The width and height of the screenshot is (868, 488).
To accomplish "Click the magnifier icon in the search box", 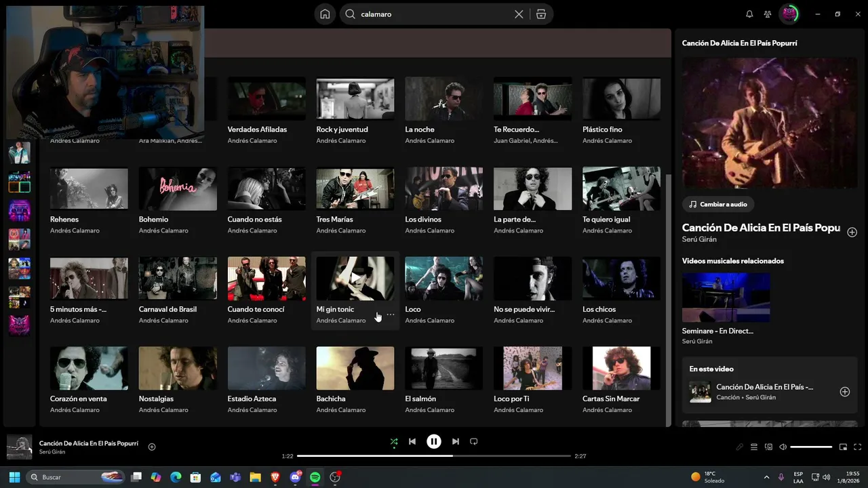I will click(351, 14).
